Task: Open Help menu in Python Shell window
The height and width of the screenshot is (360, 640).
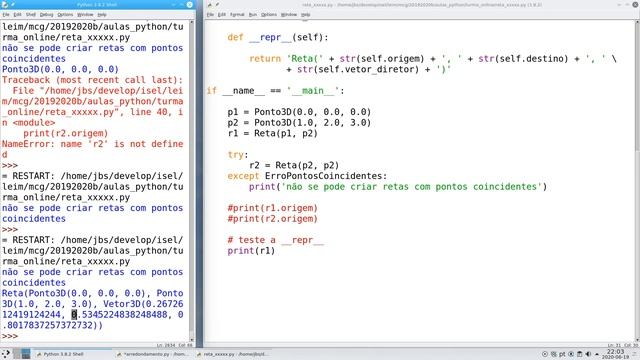Action: tap(102, 15)
